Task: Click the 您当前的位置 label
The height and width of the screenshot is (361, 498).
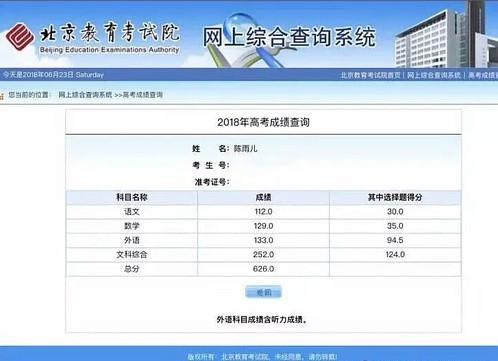Action: click(x=28, y=95)
